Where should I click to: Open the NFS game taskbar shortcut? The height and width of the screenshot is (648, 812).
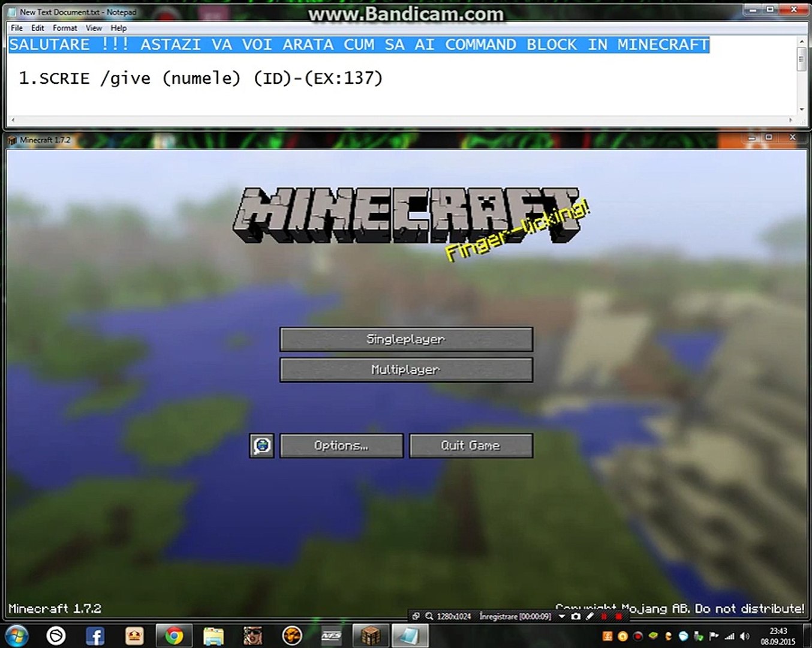(331, 635)
